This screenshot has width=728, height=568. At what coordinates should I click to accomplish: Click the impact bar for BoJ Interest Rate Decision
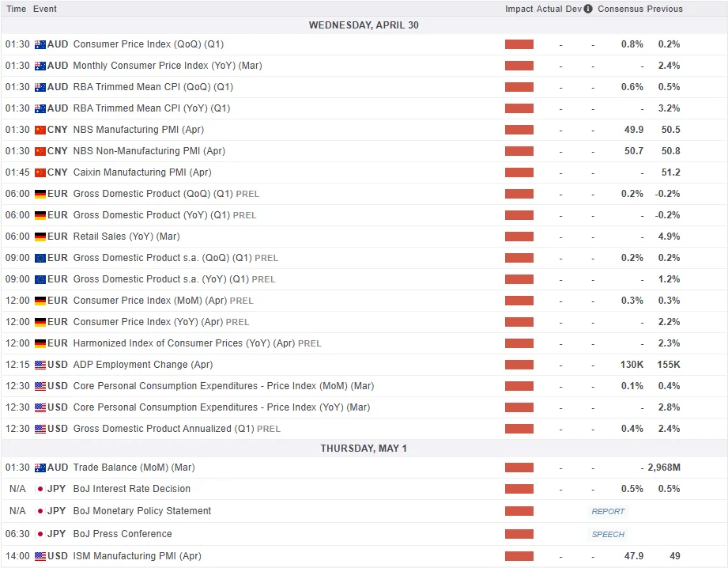click(519, 490)
